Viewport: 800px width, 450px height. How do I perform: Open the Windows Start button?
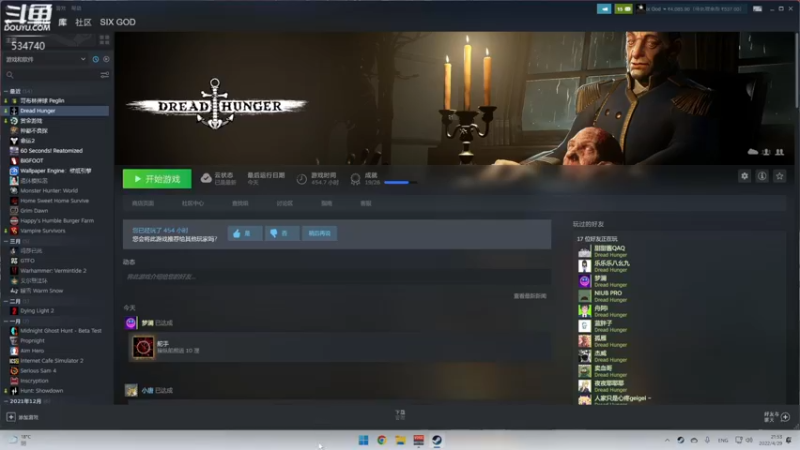pos(363,440)
